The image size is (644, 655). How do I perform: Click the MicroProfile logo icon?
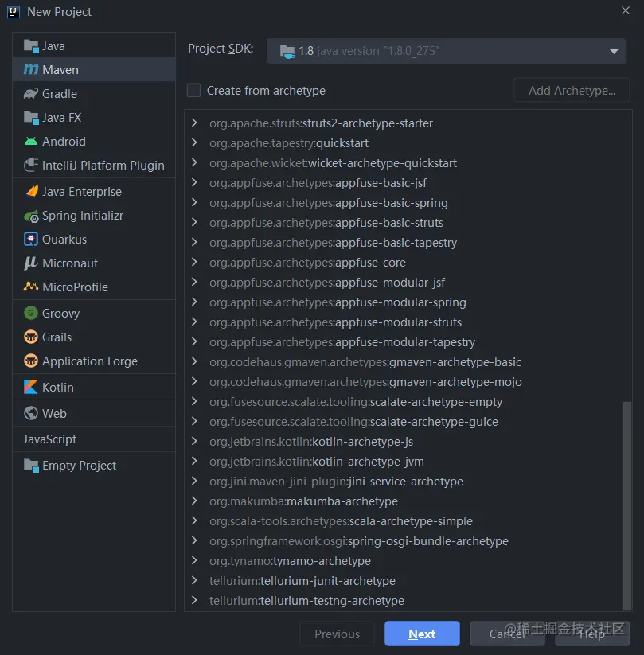point(31,287)
